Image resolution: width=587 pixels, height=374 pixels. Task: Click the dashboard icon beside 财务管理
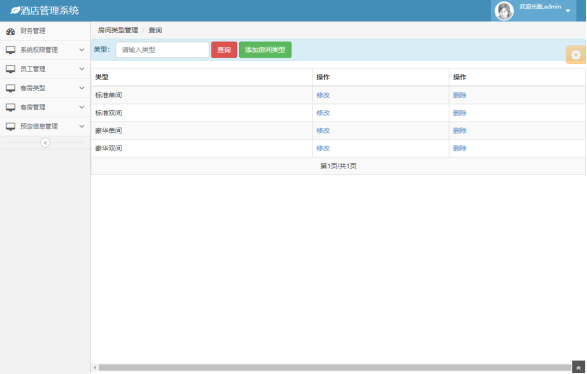tap(10, 31)
